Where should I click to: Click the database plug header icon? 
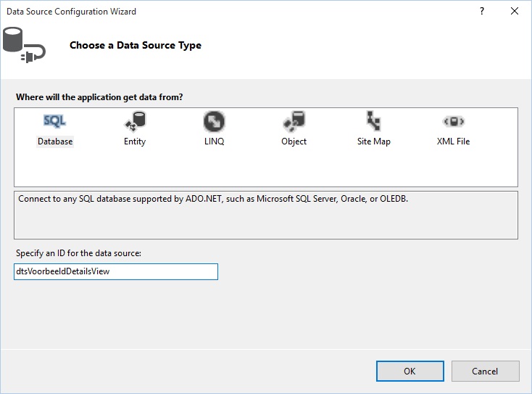(24, 45)
